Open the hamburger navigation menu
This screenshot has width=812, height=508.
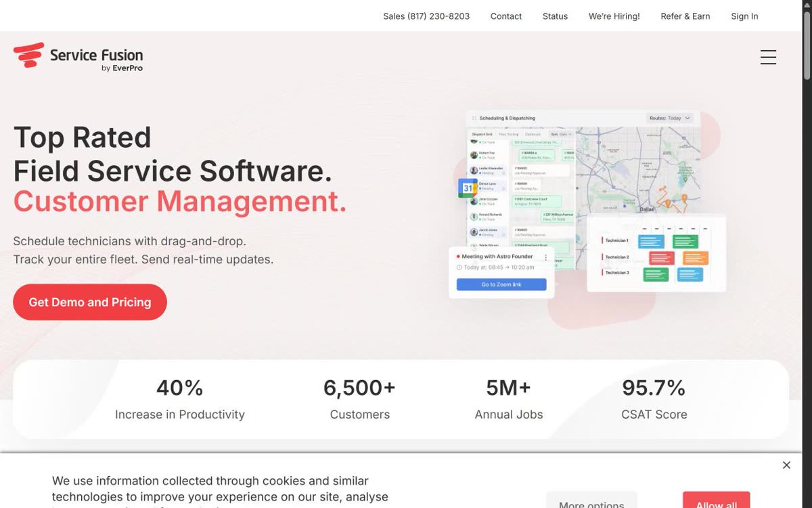(x=768, y=57)
